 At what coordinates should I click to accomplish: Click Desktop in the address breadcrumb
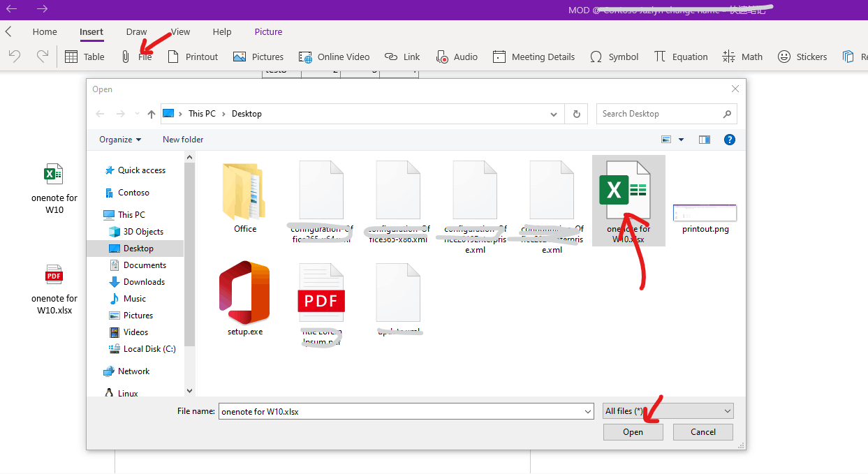point(247,114)
